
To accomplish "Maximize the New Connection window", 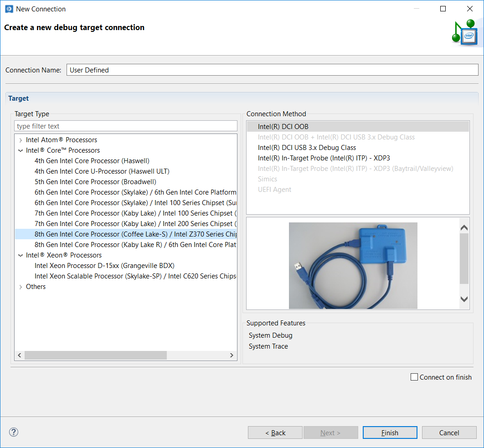I will [443, 9].
